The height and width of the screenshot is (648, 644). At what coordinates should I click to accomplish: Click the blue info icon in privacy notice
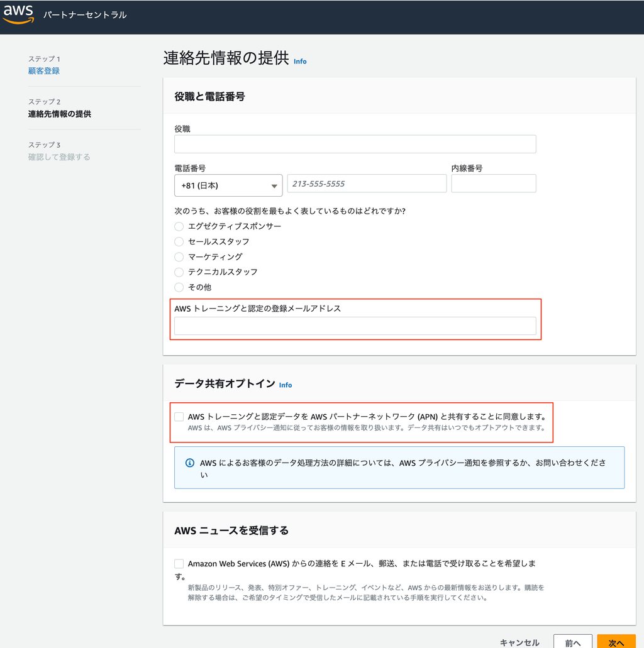(x=190, y=463)
